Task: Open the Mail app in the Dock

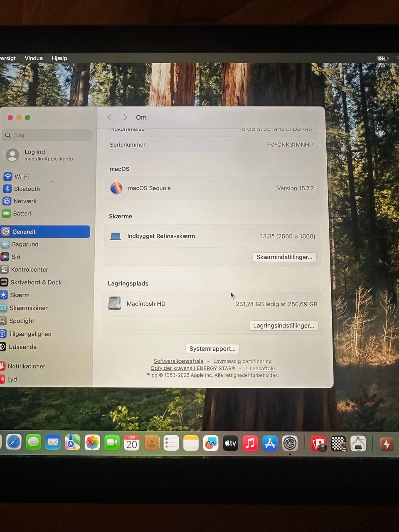Action: tap(53, 442)
